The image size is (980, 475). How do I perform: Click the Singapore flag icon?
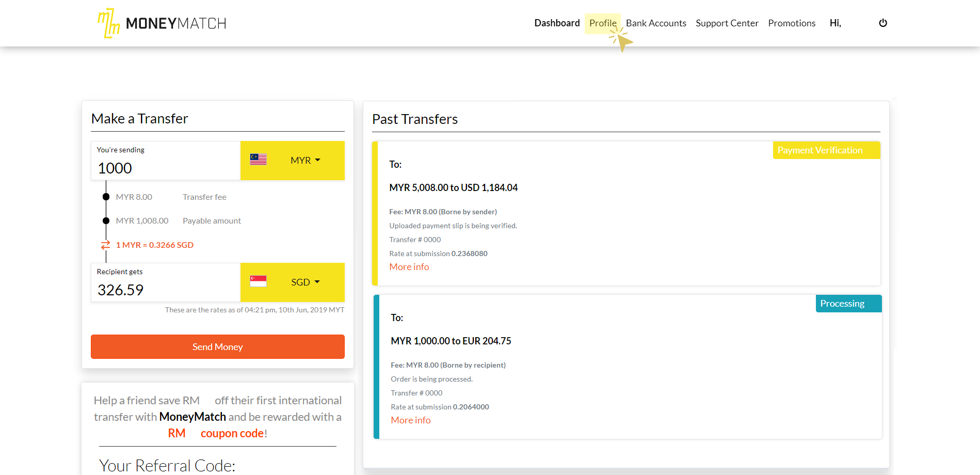[x=258, y=281]
